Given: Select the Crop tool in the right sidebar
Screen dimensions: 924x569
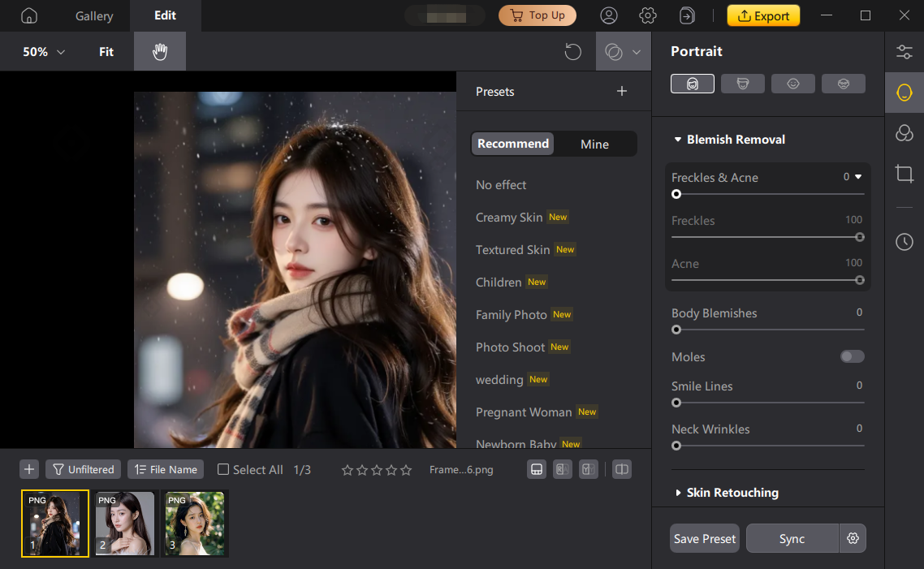Looking at the screenshot, I should [x=905, y=173].
